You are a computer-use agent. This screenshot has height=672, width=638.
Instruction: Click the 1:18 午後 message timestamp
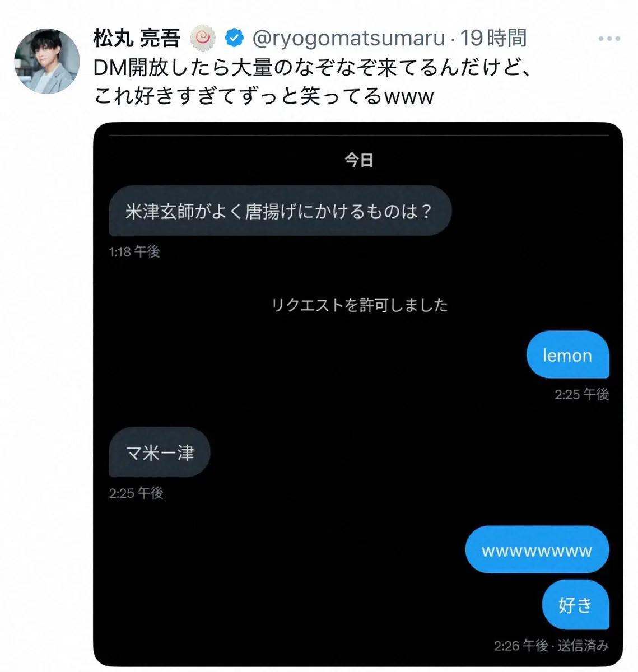coord(134,251)
